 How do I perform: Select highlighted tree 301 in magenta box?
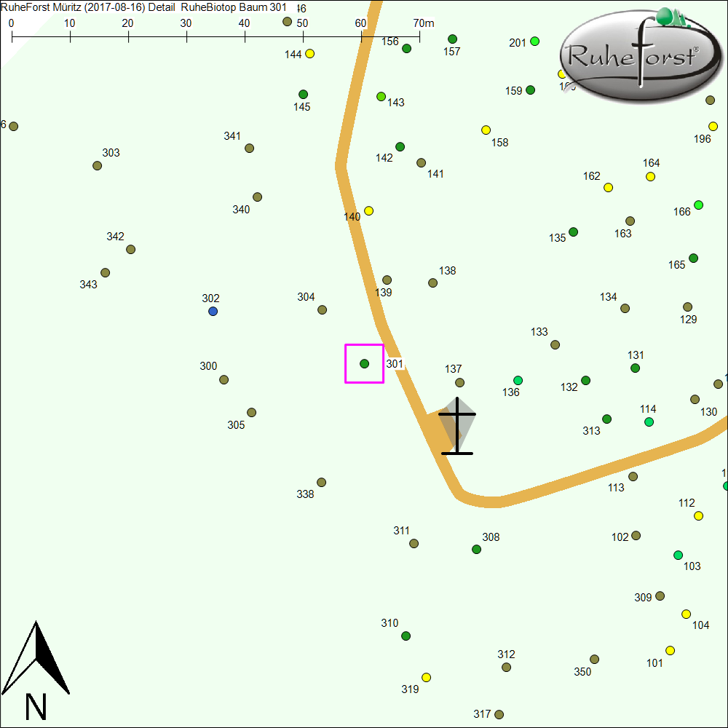pyautogui.click(x=364, y=363)
